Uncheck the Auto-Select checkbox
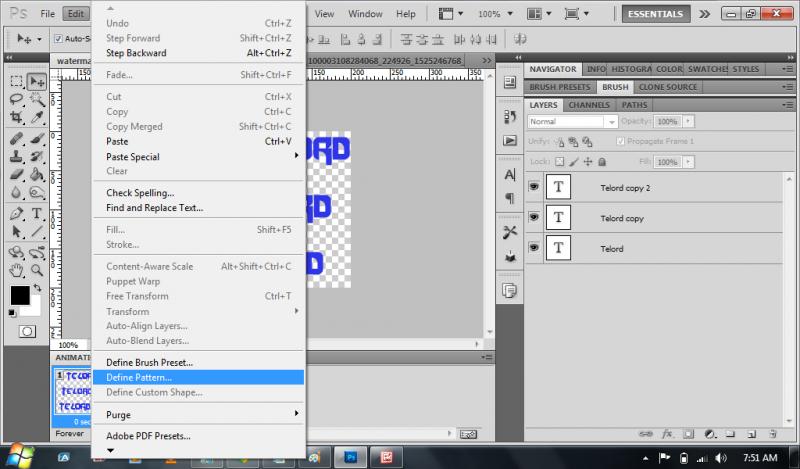800x469 pixels. (x=56, y=39)
